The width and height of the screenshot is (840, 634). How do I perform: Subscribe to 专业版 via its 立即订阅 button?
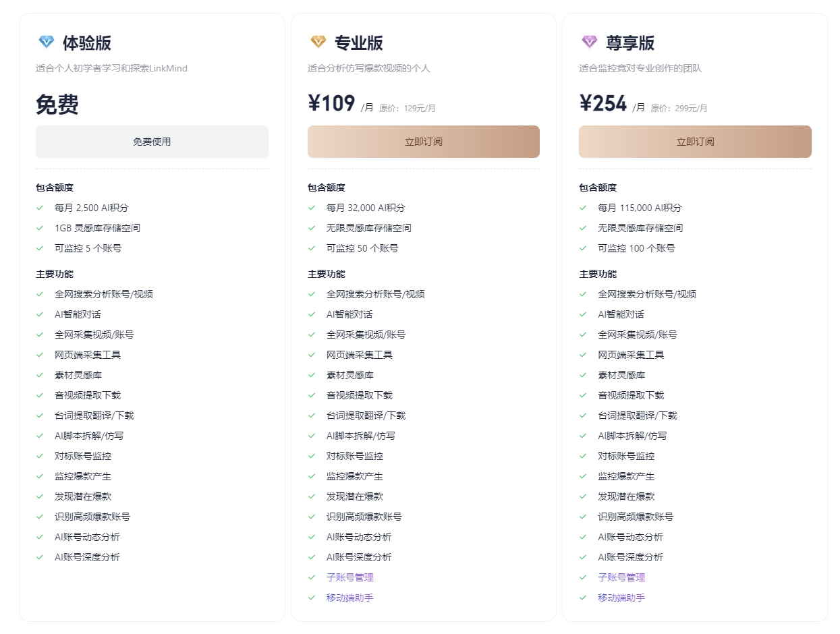point(423,142)
